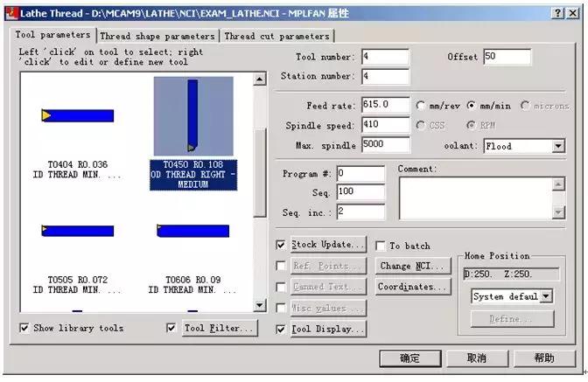This screenshot has height=382, width=588.
Task: Click the Tool Filter button
Action: (x=220, y=328)
